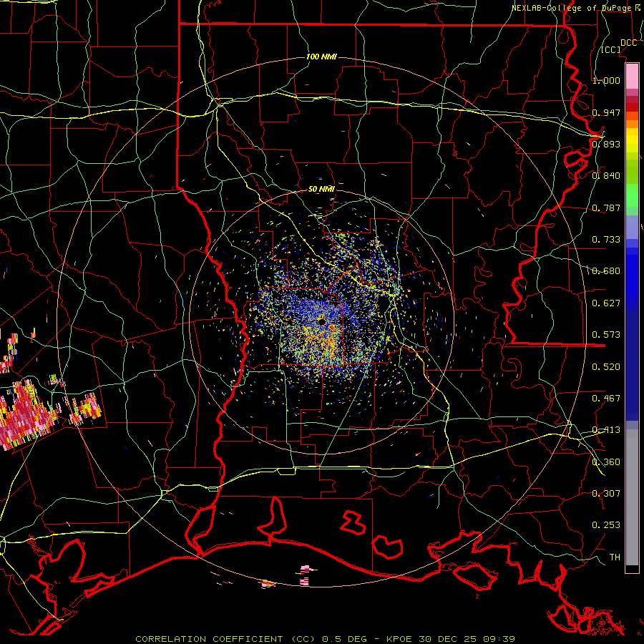
Task: Click the TH threshold label
Action: pos(615,557)
